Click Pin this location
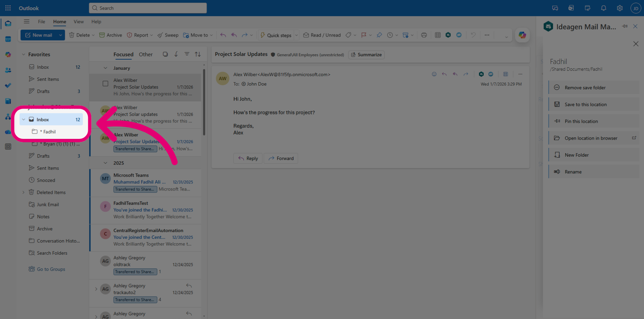 tap(594, 121)
